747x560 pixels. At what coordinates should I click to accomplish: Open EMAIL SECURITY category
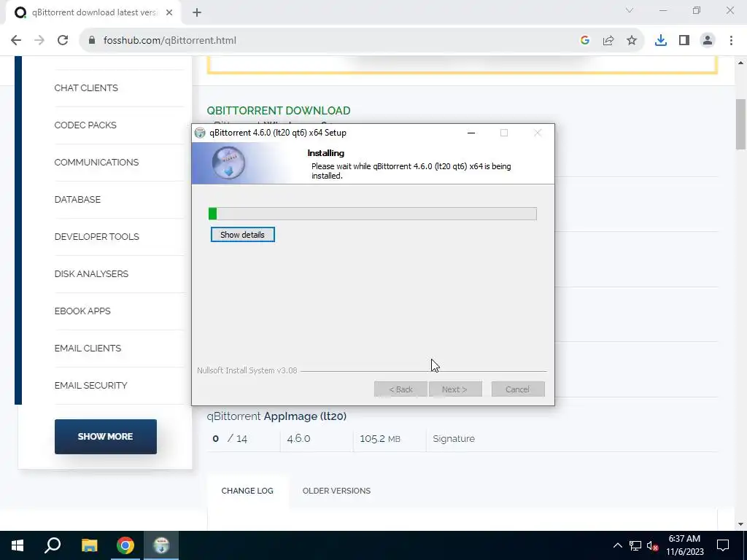point(91,385)
